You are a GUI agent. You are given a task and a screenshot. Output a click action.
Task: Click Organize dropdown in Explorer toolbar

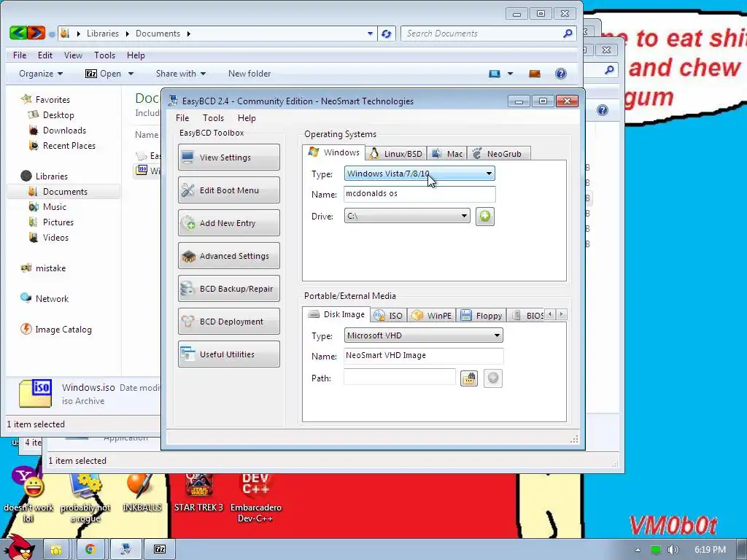41,74
